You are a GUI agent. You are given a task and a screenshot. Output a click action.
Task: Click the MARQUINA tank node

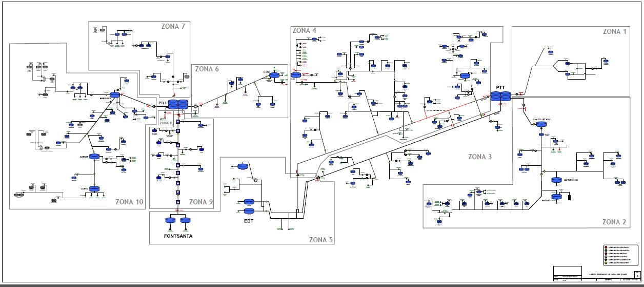click(114, 94)
